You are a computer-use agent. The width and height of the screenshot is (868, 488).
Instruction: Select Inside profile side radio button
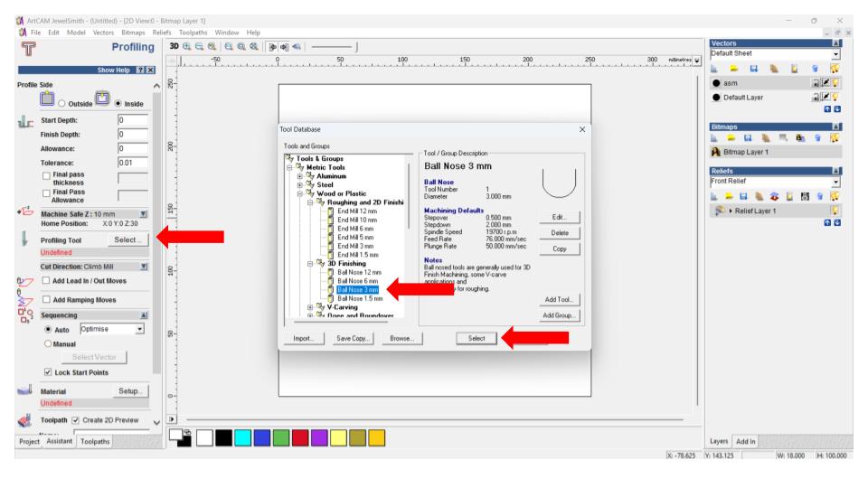pyautogui.click(x=118, y=103)
